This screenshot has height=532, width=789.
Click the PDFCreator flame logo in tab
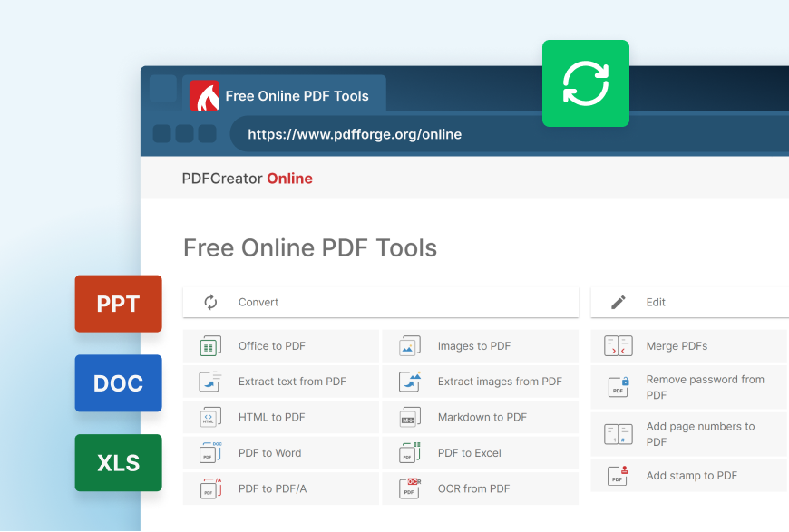(x=204, y=95)
